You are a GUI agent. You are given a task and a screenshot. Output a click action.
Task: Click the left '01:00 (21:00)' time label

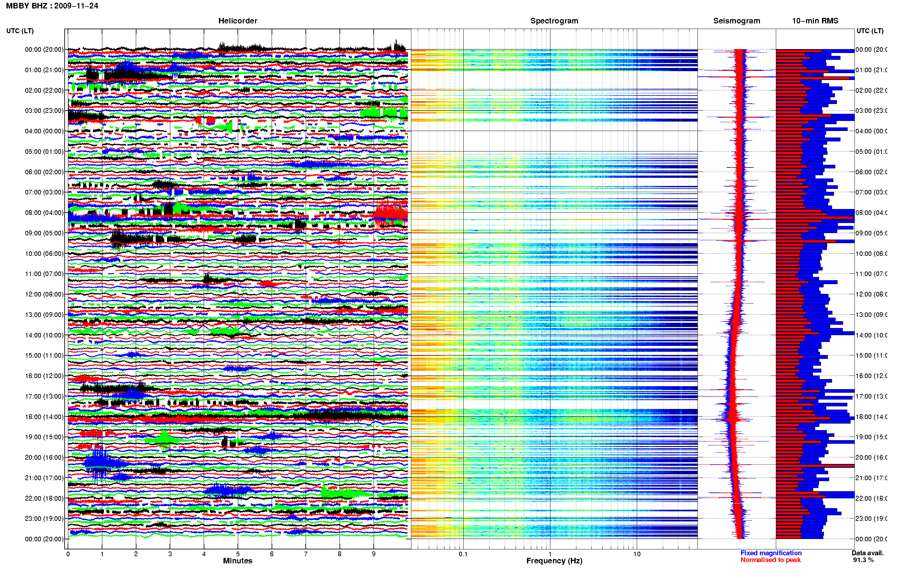pos(44,70)
